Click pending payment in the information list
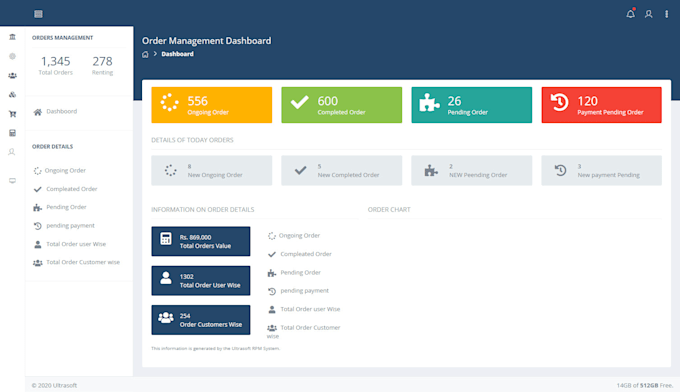The height and width of the screenshot is (392, 680). (298, 291)
